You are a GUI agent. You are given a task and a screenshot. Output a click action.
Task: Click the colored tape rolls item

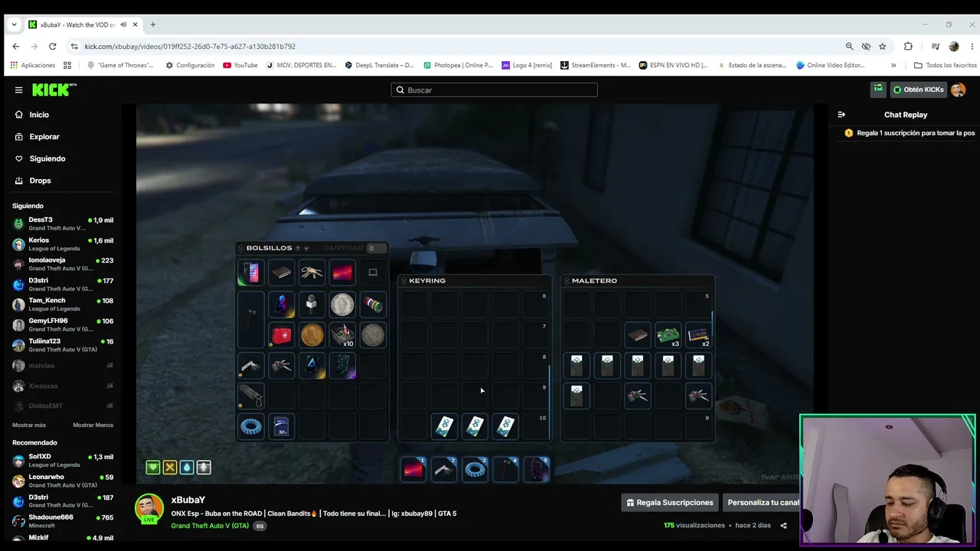[x=374, y=304]
